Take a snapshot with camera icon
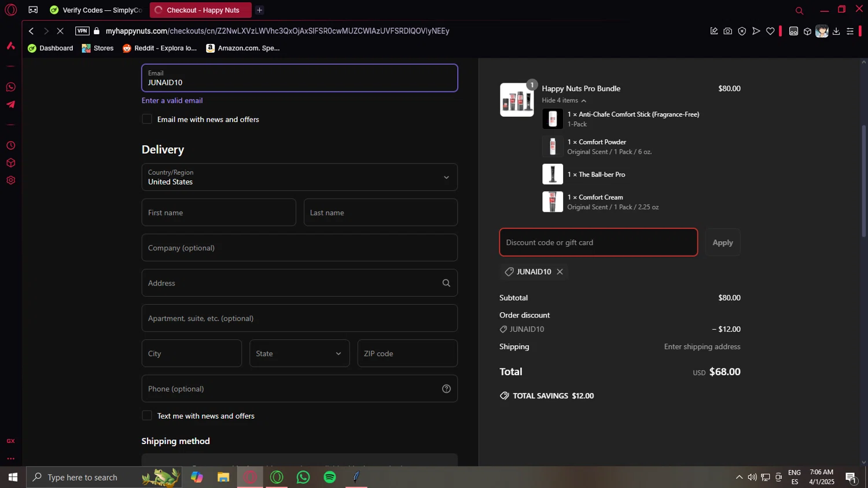Screen dimensions: 868x488 (728, 31)
